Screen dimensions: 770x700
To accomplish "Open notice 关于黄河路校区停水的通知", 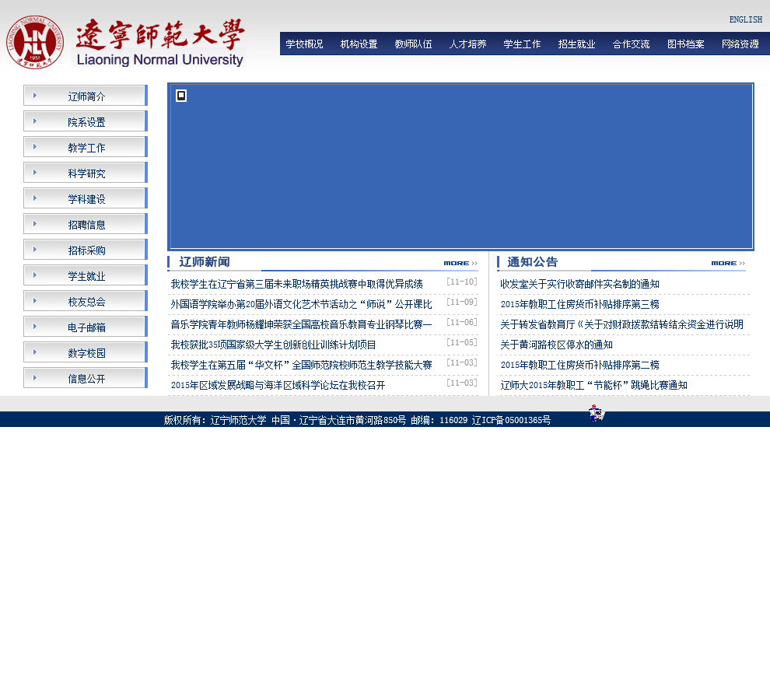I will coord(556,345).
